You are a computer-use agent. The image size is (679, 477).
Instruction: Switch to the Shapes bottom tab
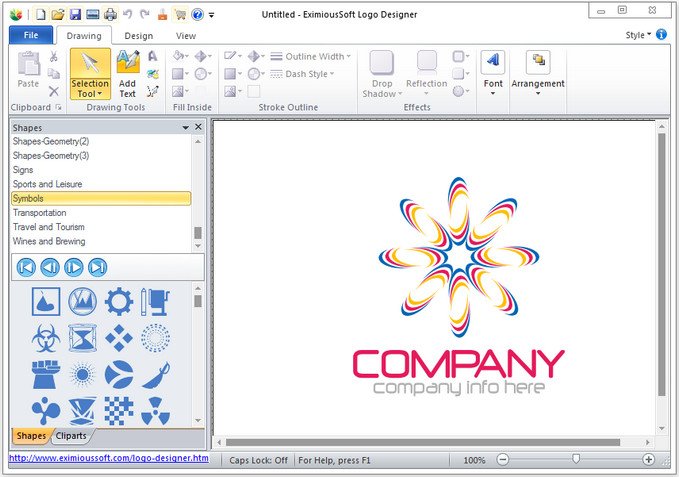31,436
